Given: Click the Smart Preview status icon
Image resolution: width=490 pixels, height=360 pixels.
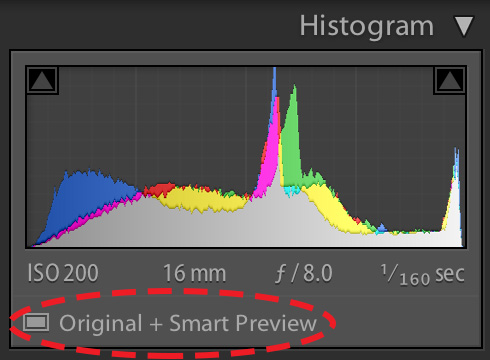Looking at the screenshot, I should (x=36, y=322).
